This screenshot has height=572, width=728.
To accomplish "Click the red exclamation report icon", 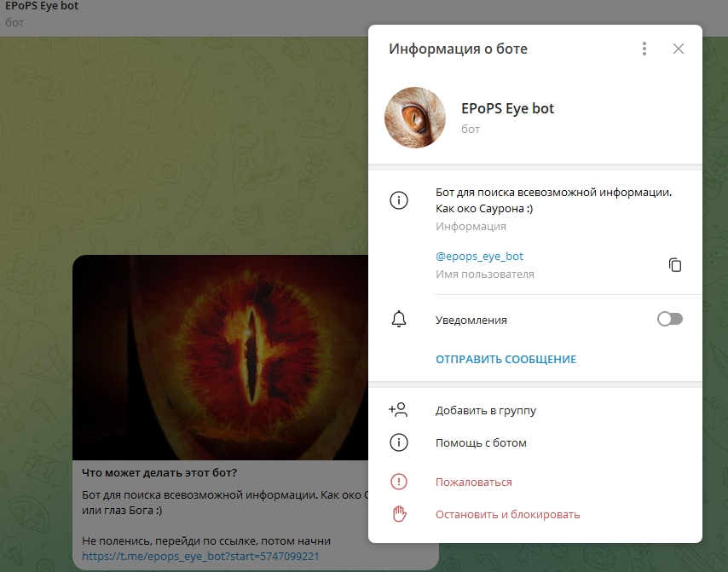I will 399,482.
